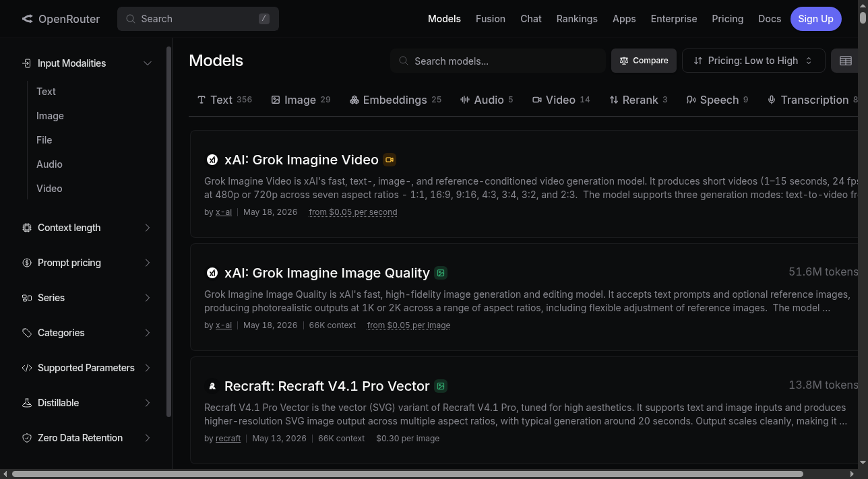868x479 pixels.
Task: Click in the Search models input field
Action: pyautogui.click(x=498, y=61)
